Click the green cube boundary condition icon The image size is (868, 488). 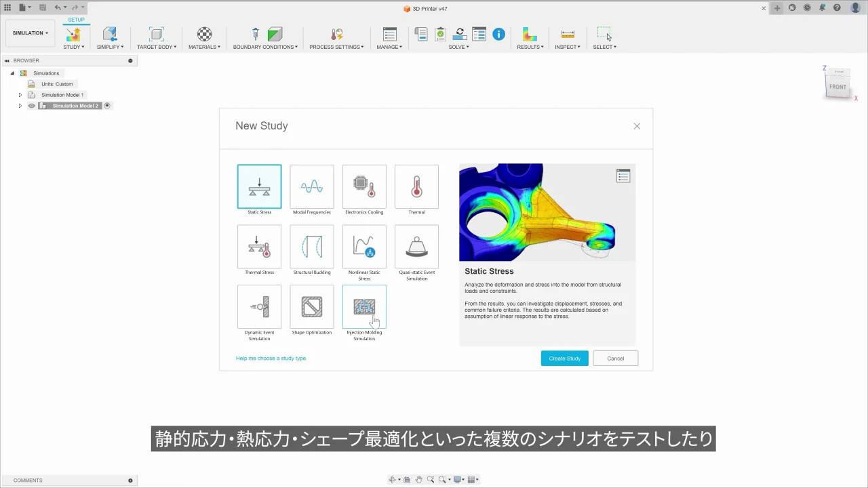275,34
